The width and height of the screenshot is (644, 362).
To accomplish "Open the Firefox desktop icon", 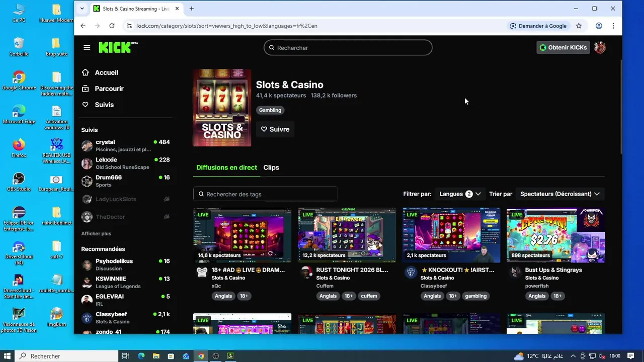I will click(x=19, y=148).
